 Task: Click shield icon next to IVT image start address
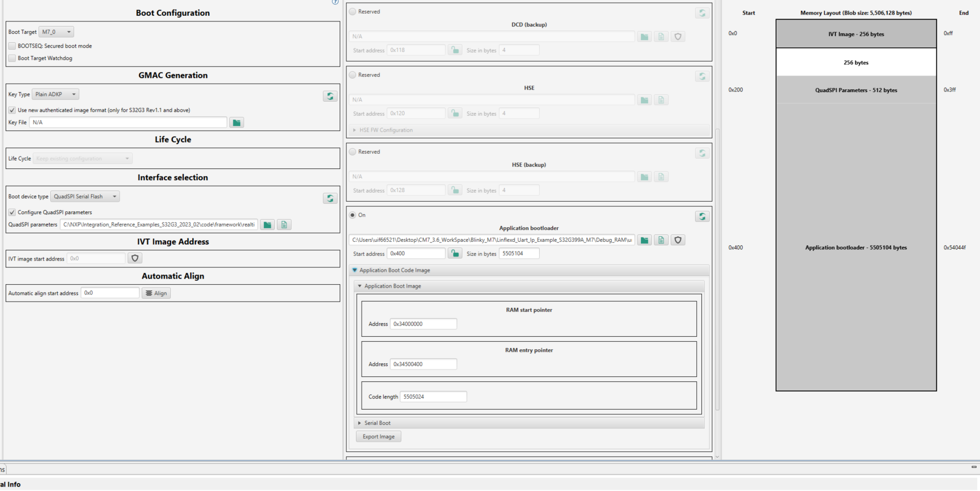(x=135, y=258)
